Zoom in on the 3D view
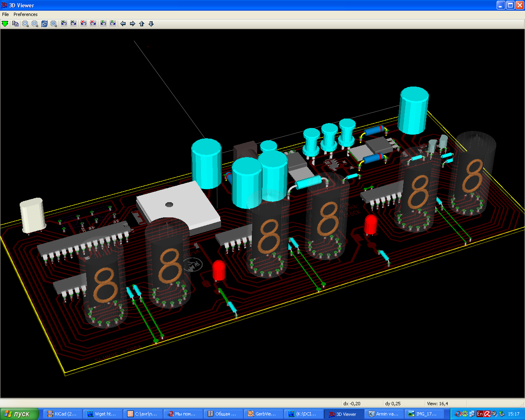The height and width of the screenshot is (420, 525). click(x=25, y=24)
